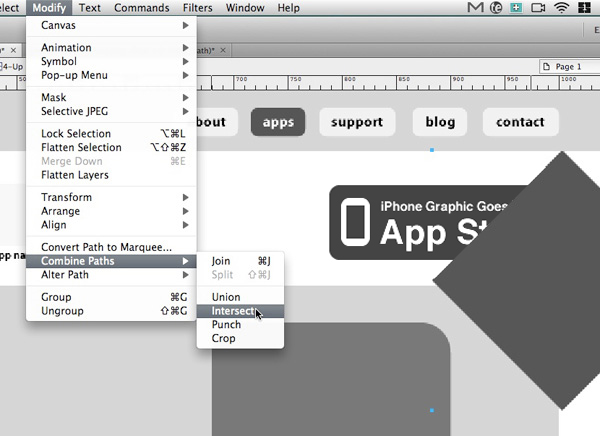Expand the Mask submenu
This screenshot has height=436, width=600.
[x=111, y=97]
